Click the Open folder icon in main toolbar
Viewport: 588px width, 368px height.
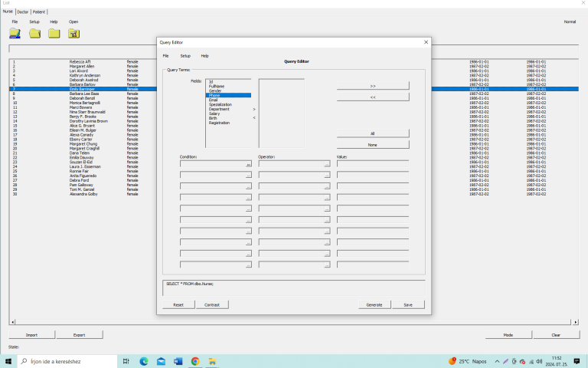(73, 34)
